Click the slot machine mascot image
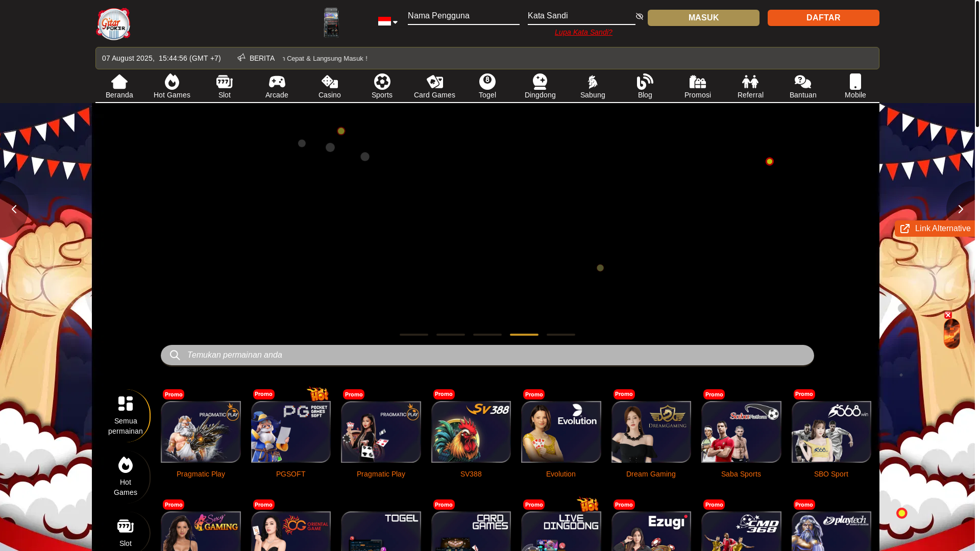Screen dimensions: 980x551 [331, 22]
